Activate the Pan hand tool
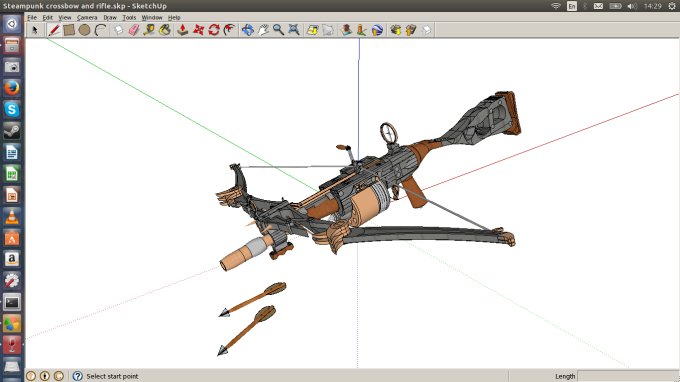 tap(263, 30)
